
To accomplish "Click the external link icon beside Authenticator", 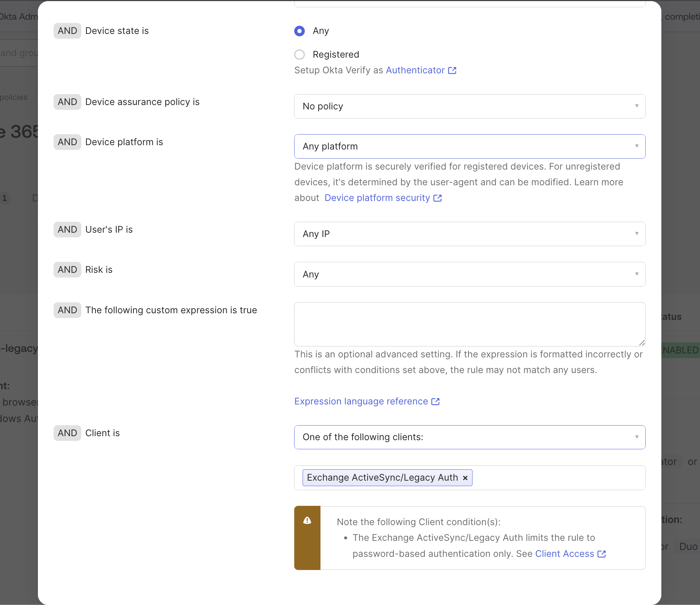I will coord(452,70).
